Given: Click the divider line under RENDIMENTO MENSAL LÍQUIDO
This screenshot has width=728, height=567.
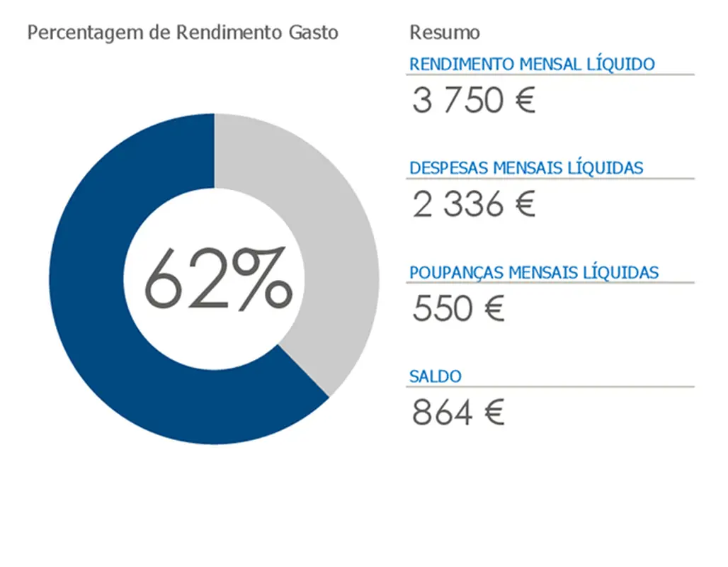Looking at the screenshot, I should [x=550, y=74].
